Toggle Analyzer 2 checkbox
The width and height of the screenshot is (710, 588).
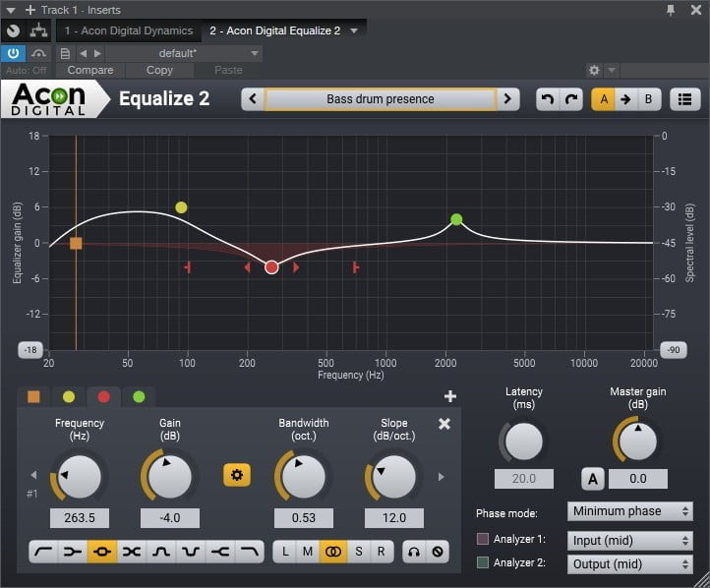(x=483, y=562)
